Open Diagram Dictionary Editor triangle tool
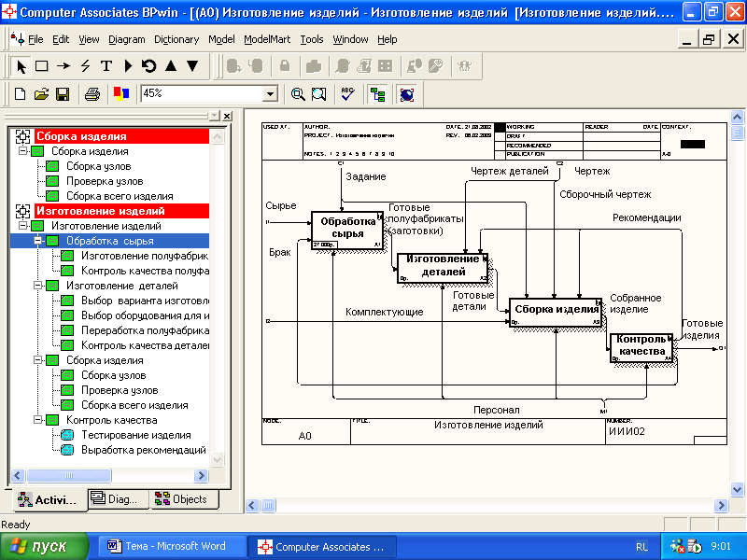Viewport: 747px width, 560px height. 128,66
